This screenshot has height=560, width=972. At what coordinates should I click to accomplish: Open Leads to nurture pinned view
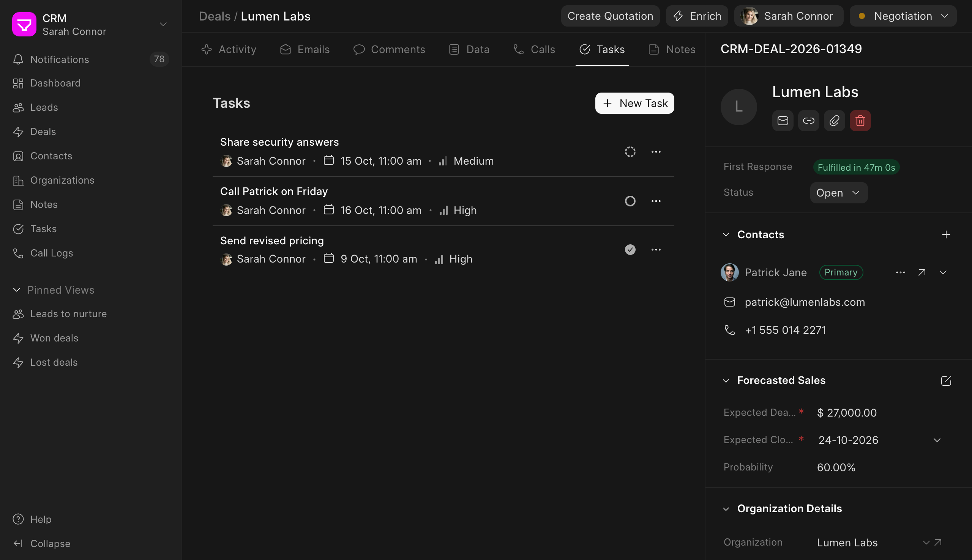(91, 314)
